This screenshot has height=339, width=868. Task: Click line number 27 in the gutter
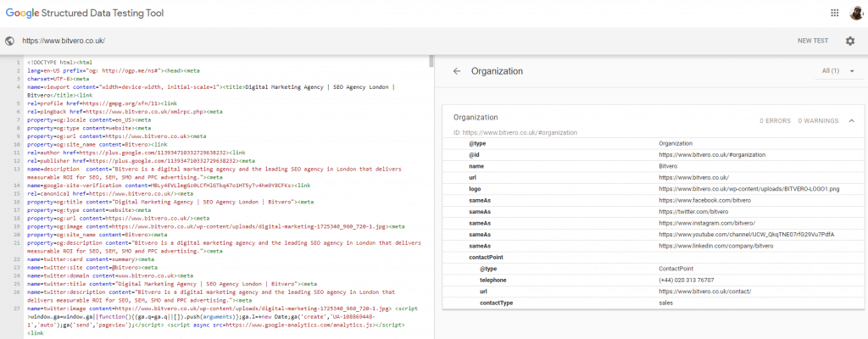pos(17,308)
